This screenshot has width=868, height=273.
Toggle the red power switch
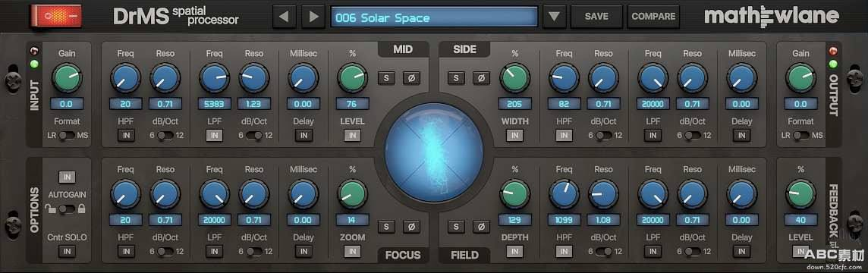[x=56, y=16]
